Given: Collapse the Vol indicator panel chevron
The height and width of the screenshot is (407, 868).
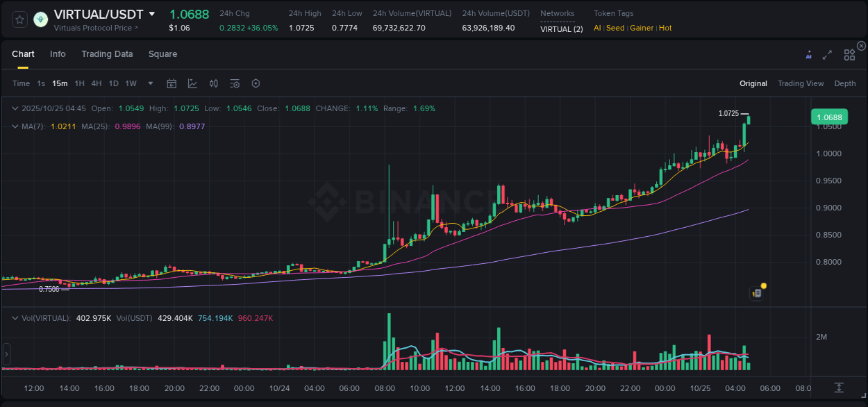Looking at the screenshot, I should pos(15,317).
